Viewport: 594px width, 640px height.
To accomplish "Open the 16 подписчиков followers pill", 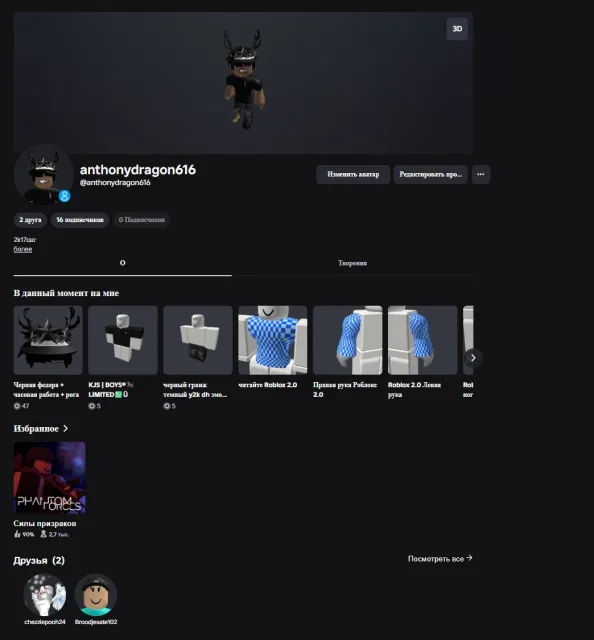I will tap(80, 220).
